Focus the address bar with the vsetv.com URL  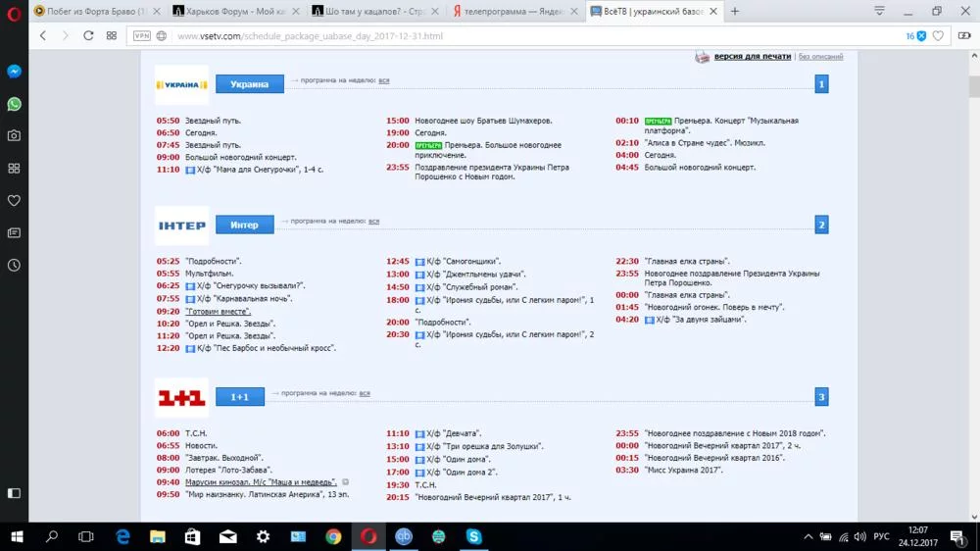(310, 36)
